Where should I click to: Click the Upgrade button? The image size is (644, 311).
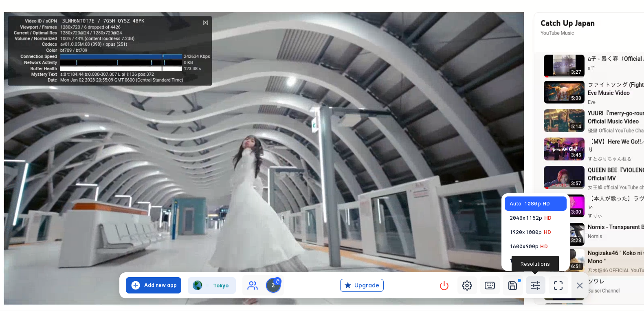362,285
